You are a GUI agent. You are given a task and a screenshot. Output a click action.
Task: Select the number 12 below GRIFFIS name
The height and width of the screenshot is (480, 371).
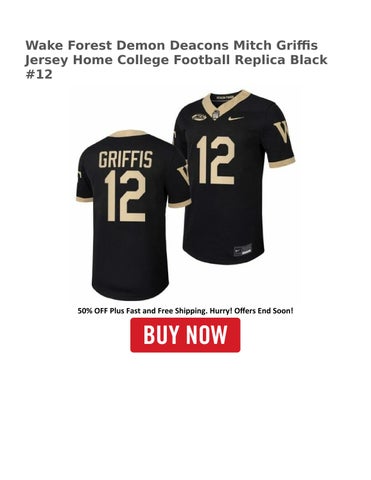126,197
